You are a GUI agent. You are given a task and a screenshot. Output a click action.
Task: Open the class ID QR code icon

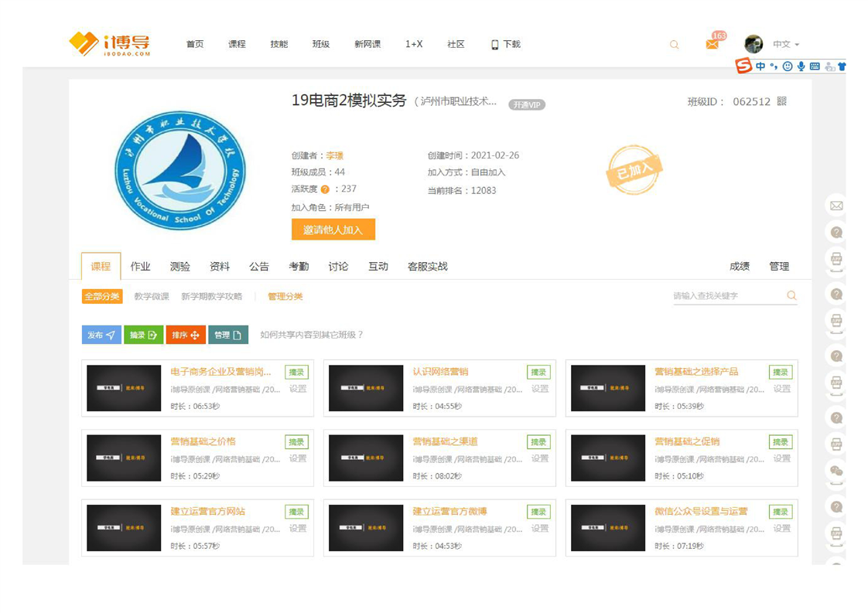coord(781,101)
